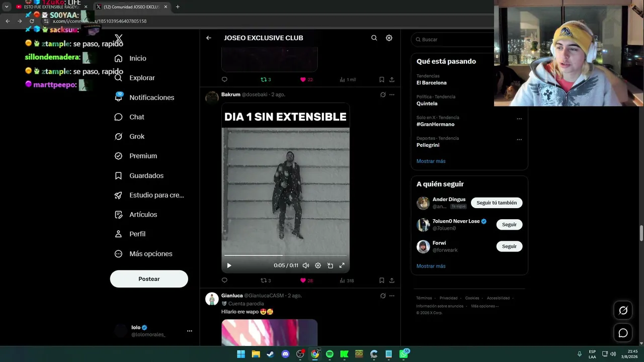The width and height of the screenshot is (644, 362).
Task: Open the Inicio home page
Action: tap(130, 58)
